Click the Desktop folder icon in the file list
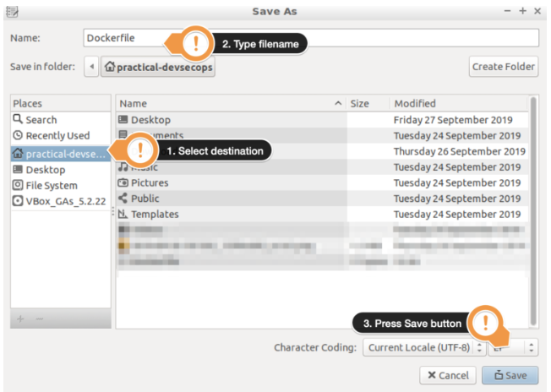This screenshot has width=551, height=392. (x=123, y=120)
